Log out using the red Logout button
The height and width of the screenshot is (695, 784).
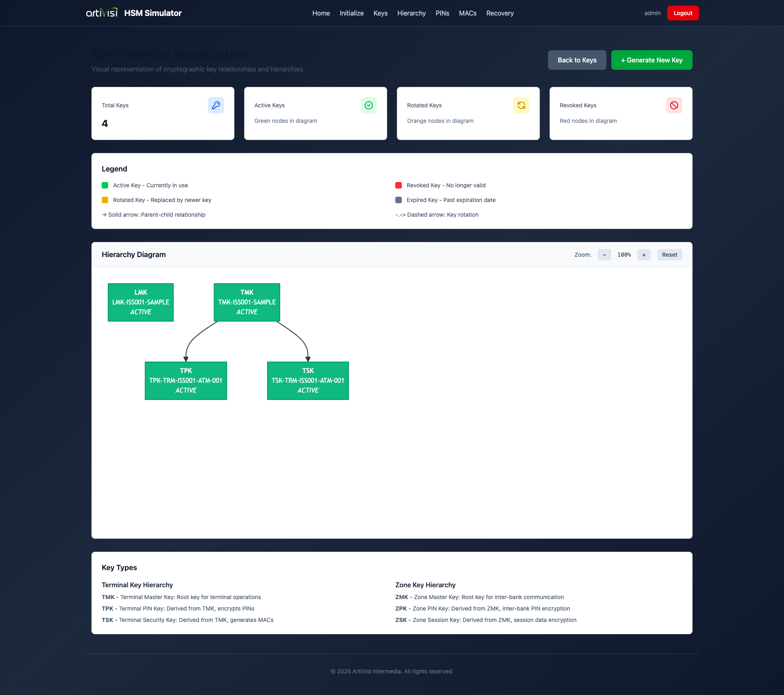click(683, 13)
